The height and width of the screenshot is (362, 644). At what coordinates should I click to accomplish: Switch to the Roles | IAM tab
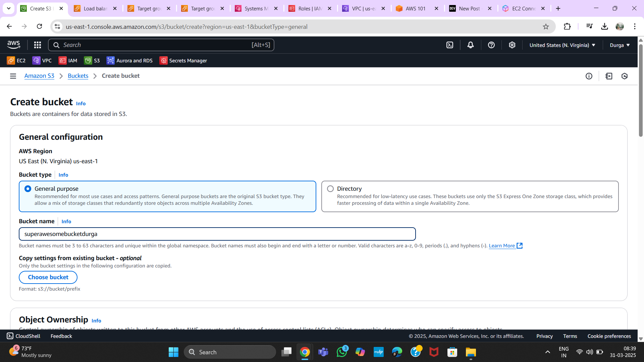pos(310,8)
